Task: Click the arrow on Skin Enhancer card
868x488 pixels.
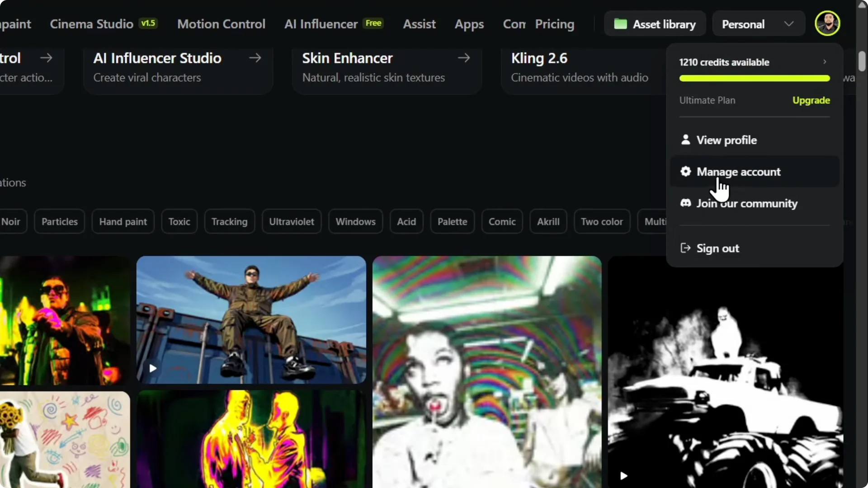Action: [463, 58]
